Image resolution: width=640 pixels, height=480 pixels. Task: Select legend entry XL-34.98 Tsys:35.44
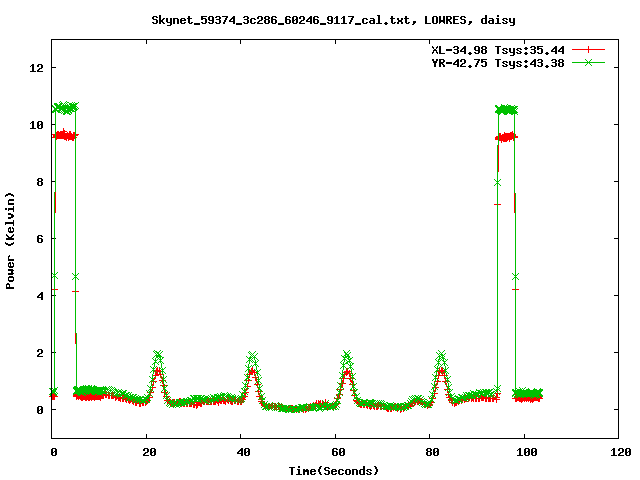point(498,50)
